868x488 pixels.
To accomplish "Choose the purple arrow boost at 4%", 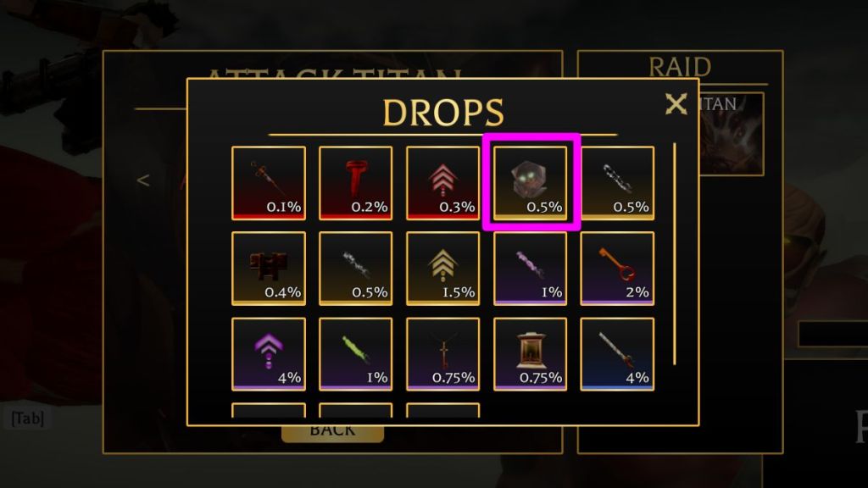I will [x=269, y=354].
